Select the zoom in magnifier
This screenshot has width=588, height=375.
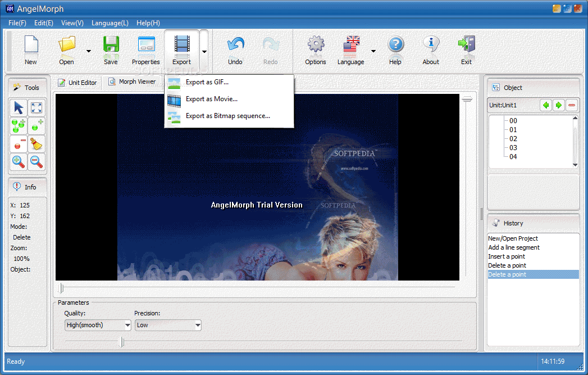19,162
